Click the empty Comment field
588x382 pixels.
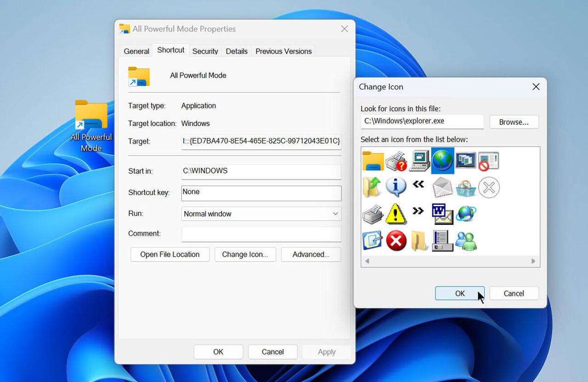(x=261, y=234)
